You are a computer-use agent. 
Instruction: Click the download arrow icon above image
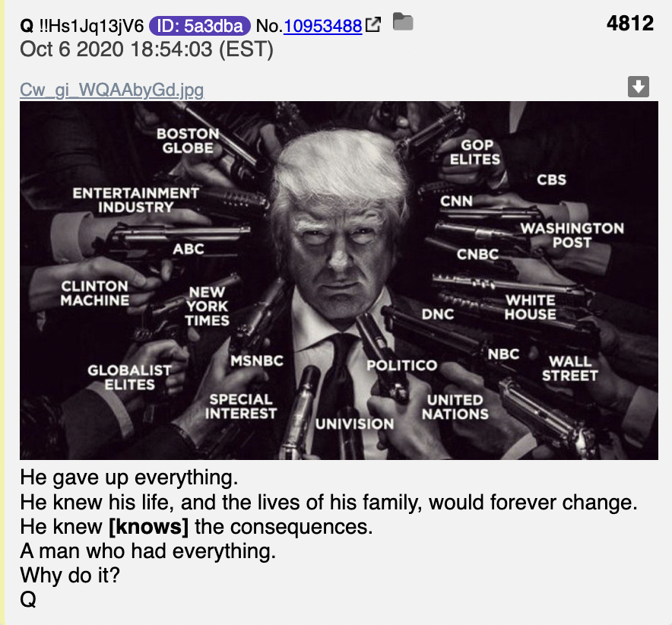click(x=638, y=87)
